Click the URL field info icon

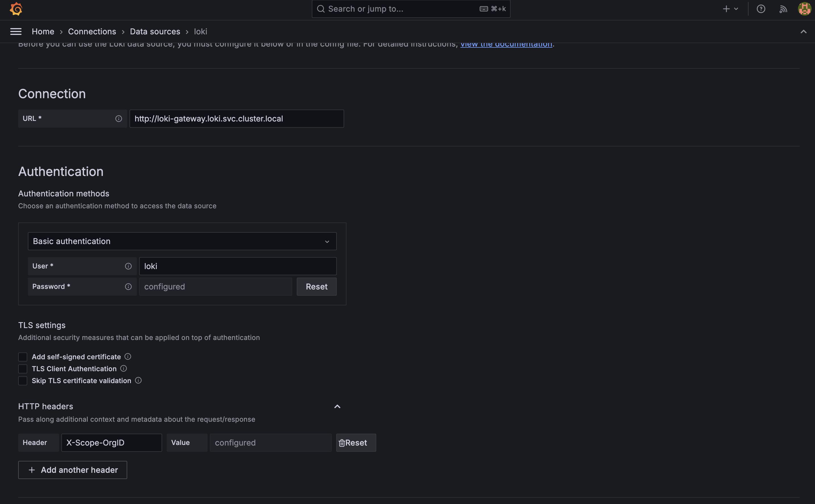tap(118, 119)
